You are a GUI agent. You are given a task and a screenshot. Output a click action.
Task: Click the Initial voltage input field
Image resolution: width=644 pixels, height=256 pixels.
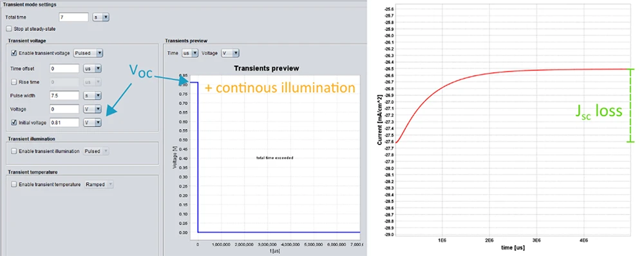point(64,123)
